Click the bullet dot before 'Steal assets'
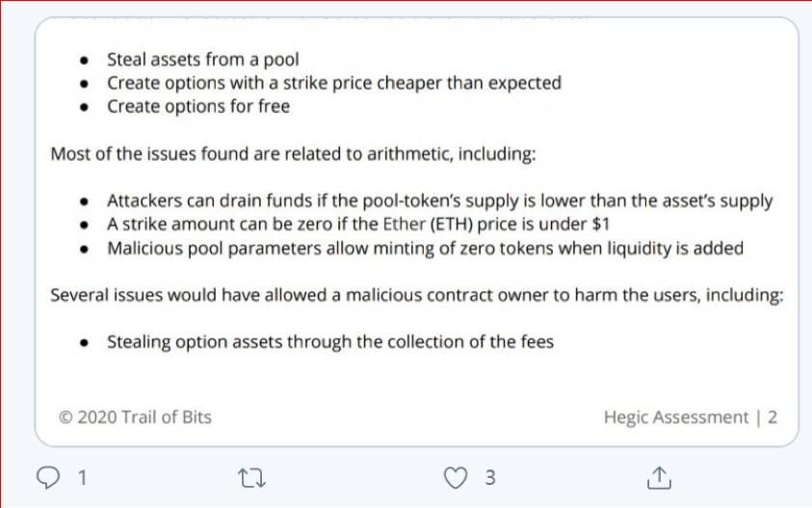812x508 pixels. click(85, 60)
